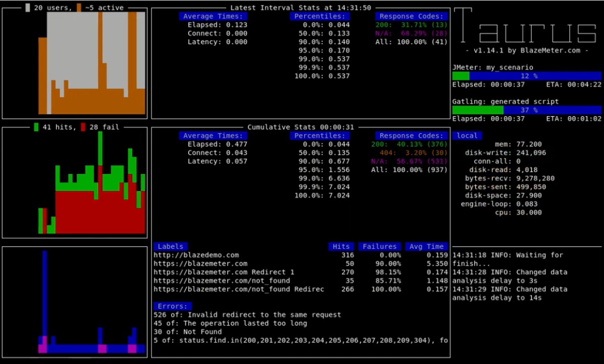Click the Avg Time column header
604x364 pixels.
[427, 246]
